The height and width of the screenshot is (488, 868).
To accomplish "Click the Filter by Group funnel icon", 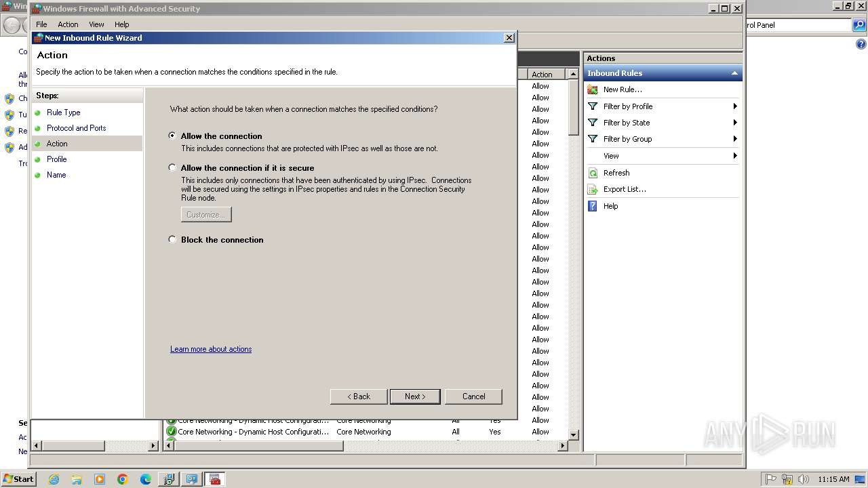I will [593, 139].
